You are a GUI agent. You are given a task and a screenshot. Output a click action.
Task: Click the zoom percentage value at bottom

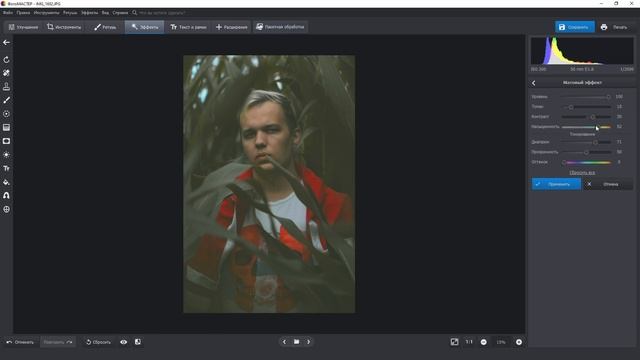click(x=501, y=342)
